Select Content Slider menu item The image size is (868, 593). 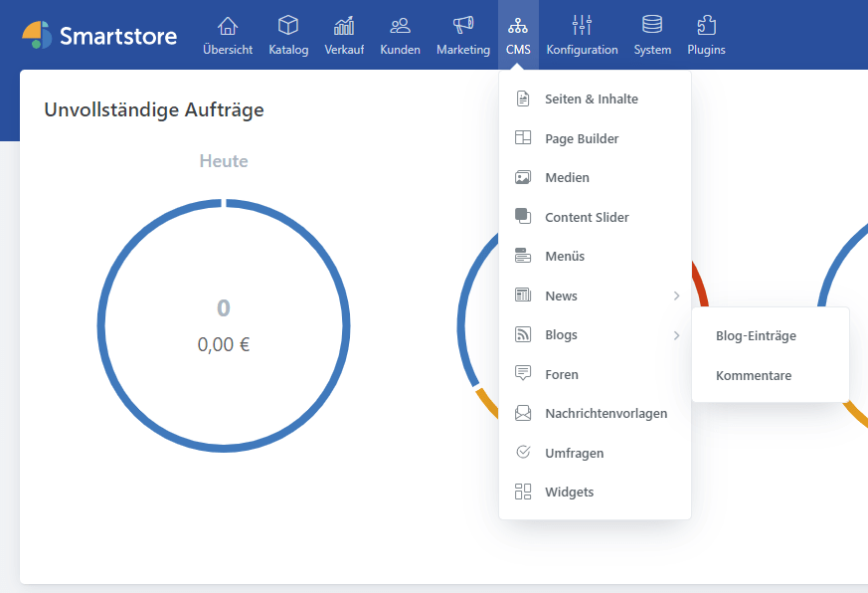click(x=587, y=218)
